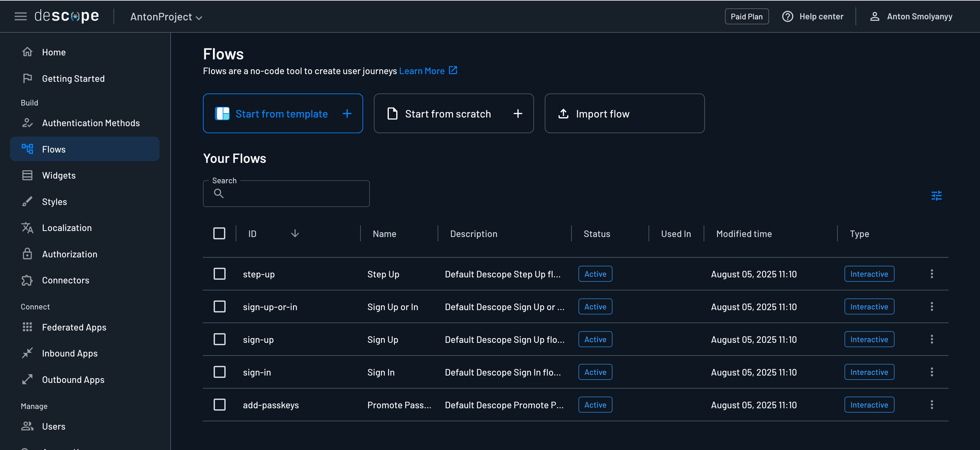This screenshot has width=980, height=450.
Task: Tick the checkbox for the sign-up flow row
Action: pos(220,339)
